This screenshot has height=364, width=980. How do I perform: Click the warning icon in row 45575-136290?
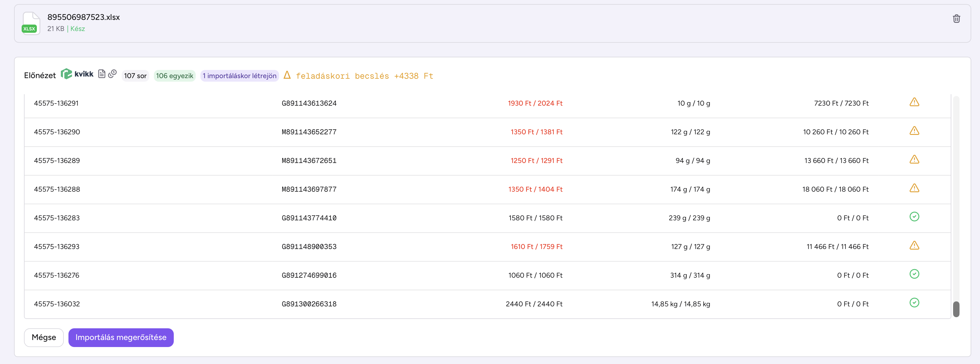[x=914, y=131]
